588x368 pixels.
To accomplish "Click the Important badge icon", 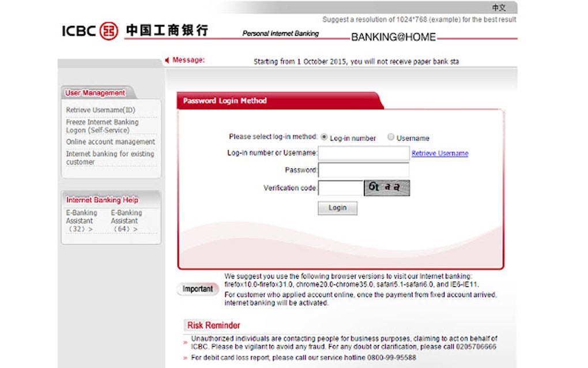I will [x=197, y=289].
